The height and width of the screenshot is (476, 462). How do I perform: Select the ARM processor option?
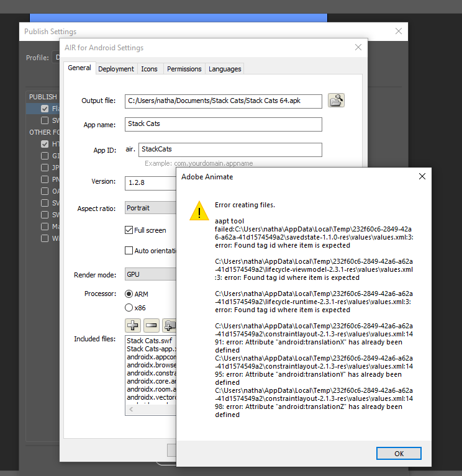pos(129,294)
